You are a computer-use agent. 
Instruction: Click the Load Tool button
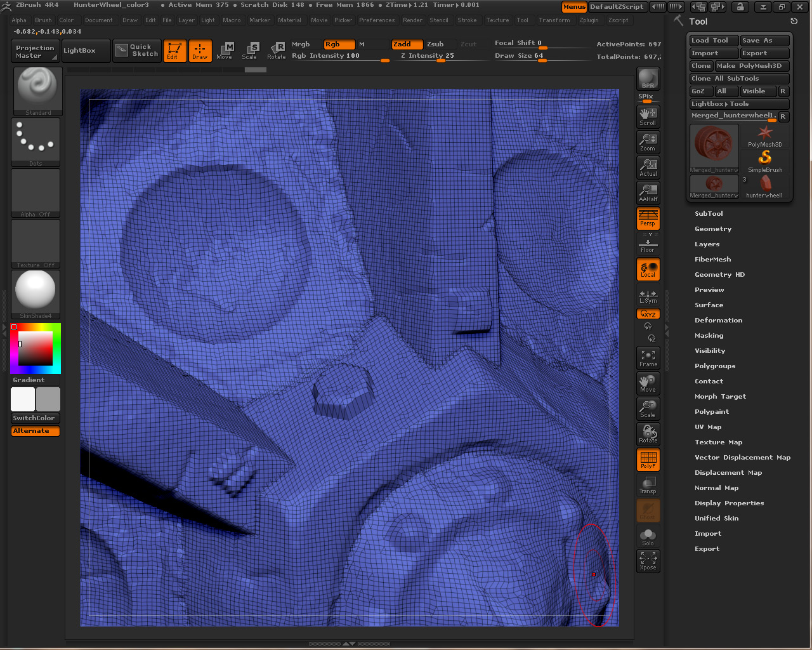[713, 41]
